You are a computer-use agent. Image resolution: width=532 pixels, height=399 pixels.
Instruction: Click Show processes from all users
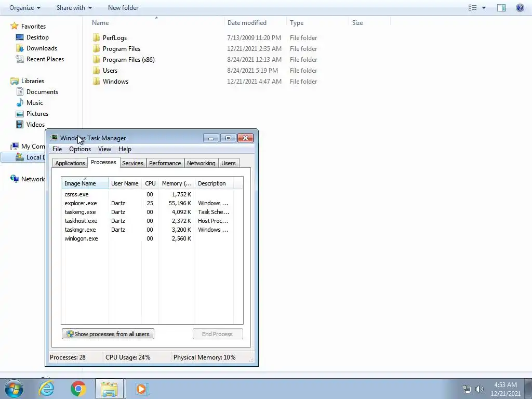click(x=108, y=334)
